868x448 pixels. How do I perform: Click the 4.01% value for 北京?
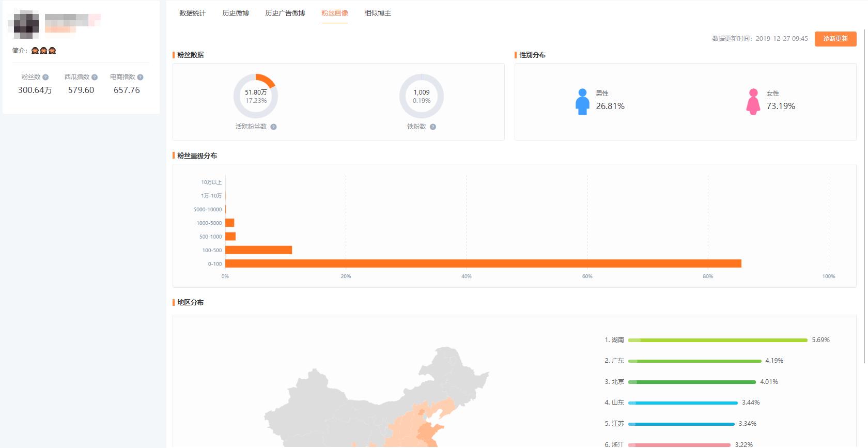pos(769,382)
